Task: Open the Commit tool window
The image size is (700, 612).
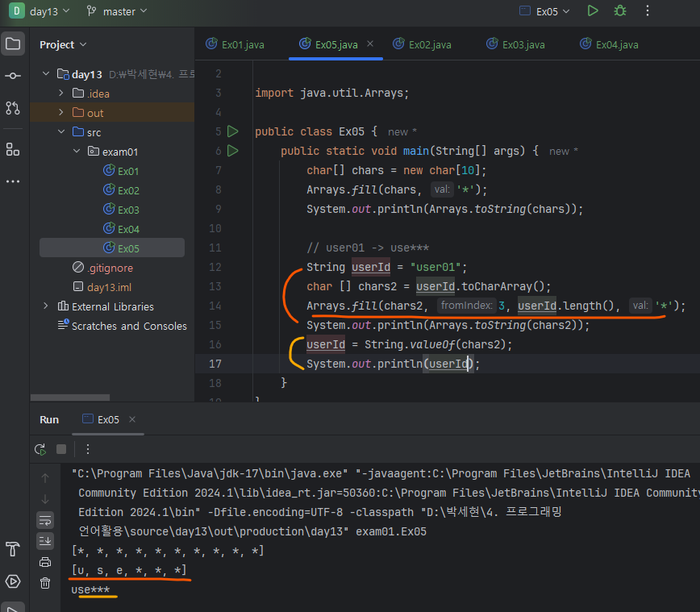Action: (x=13, y=76)
